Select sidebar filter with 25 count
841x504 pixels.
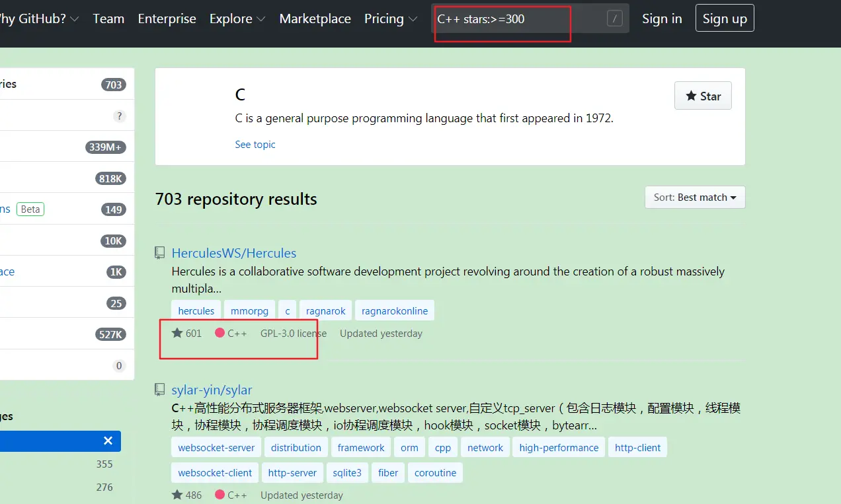[x=66, y=303]
